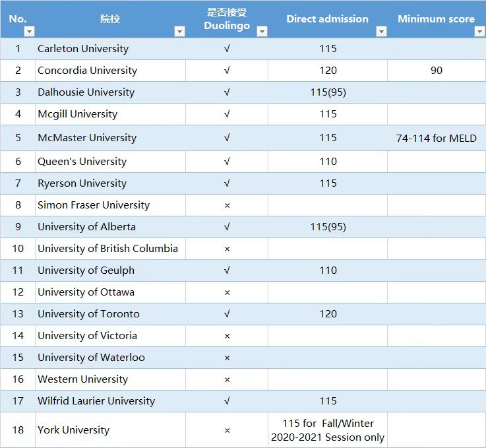Click the 'Dalhousie University' cell

(110, 92)
